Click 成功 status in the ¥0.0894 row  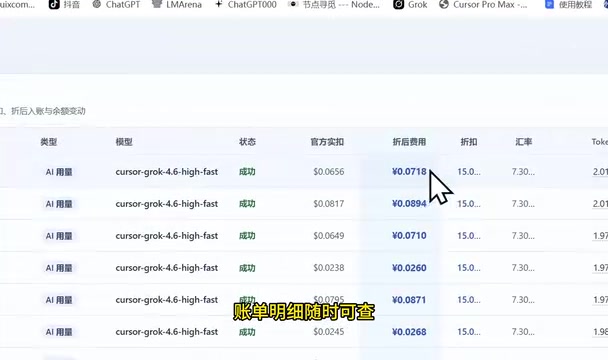(x=247, y=204)
